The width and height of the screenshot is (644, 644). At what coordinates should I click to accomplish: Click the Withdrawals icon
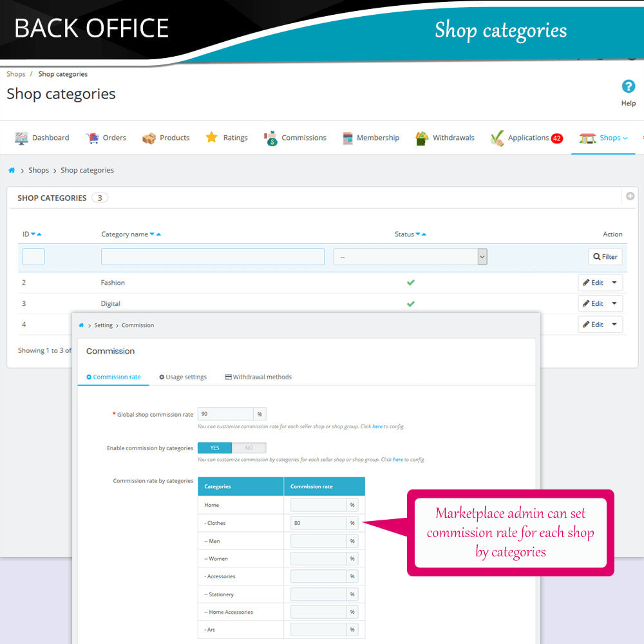click(422, 138)
